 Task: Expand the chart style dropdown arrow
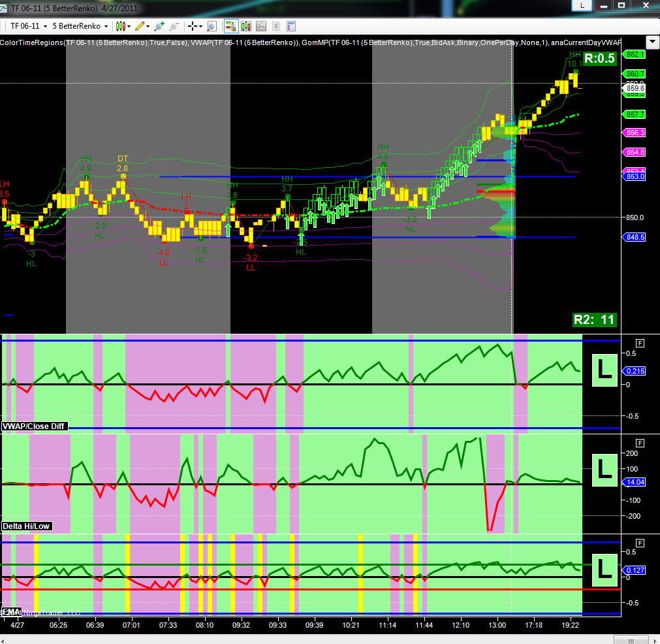(x=129, y=26)
